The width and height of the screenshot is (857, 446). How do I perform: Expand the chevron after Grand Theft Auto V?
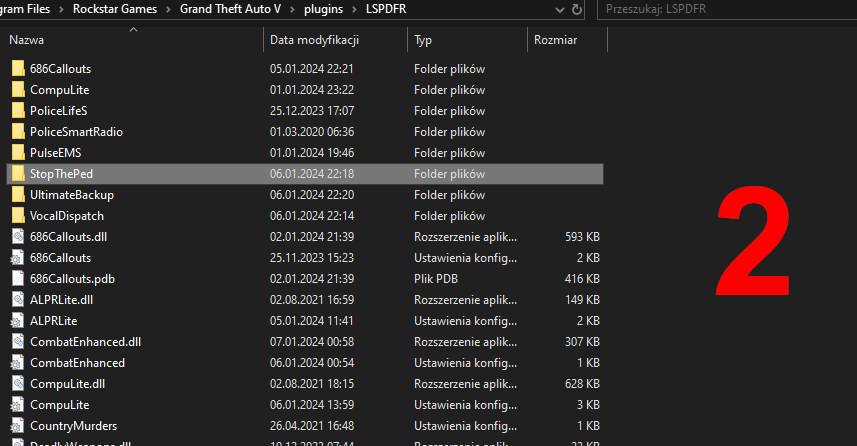(292, 9)
